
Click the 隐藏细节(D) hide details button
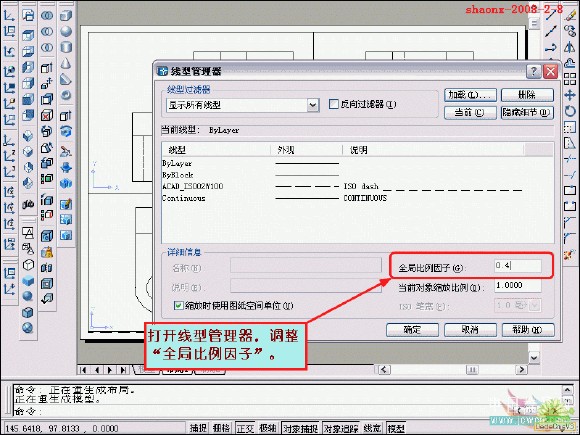click(x=527, y=112)
